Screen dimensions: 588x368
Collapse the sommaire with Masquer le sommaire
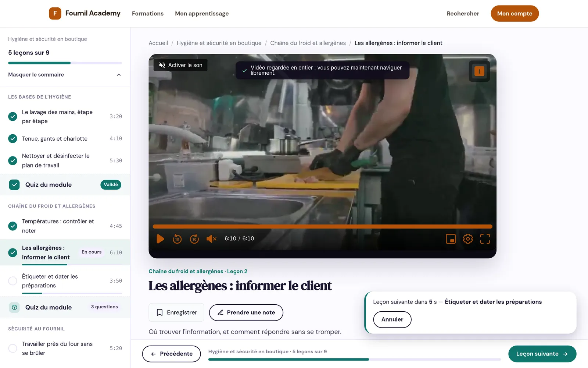65,75
